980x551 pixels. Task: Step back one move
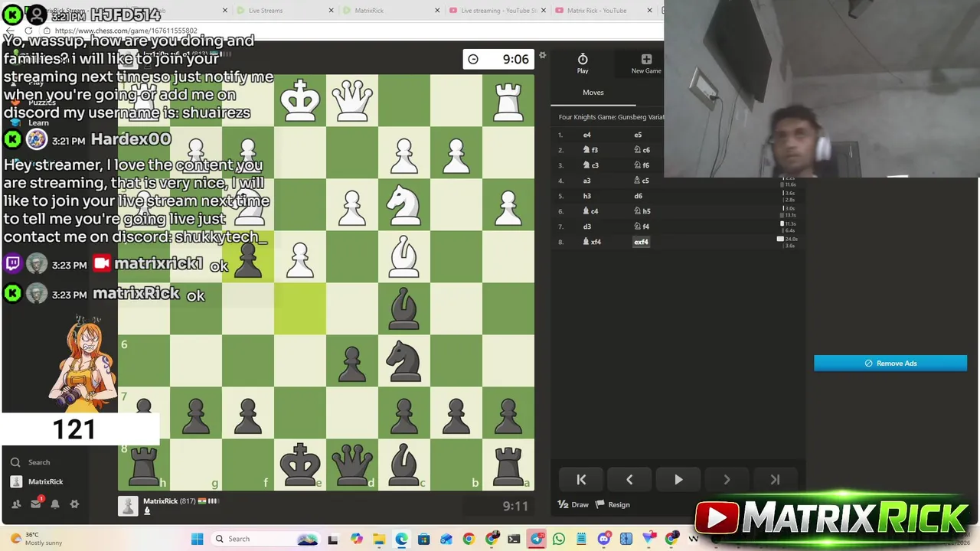tap(629, 480)
